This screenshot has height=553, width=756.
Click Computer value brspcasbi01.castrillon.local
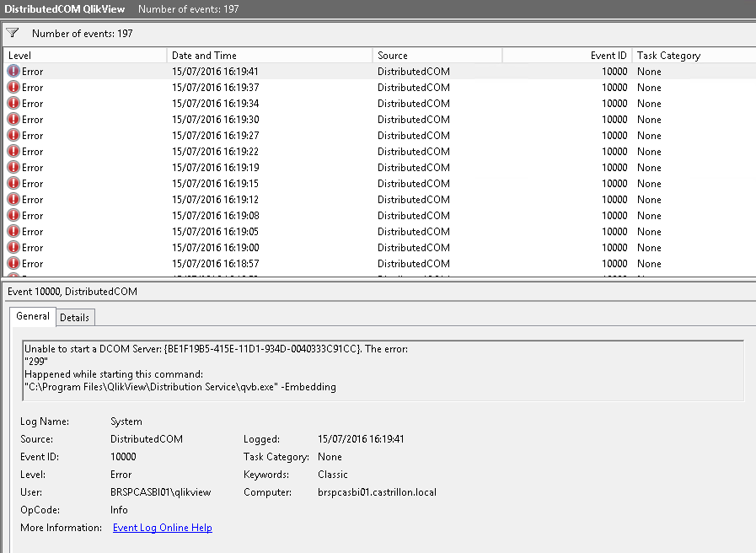(x=377, y=492)
